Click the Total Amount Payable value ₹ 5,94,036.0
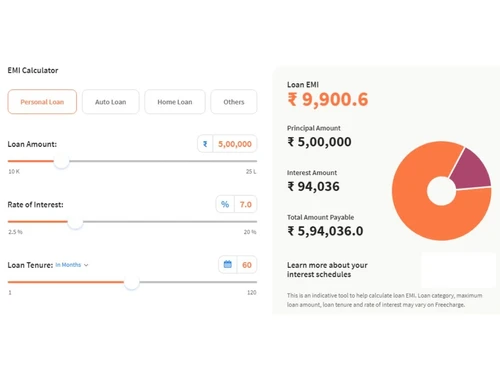 click(325, 231)
